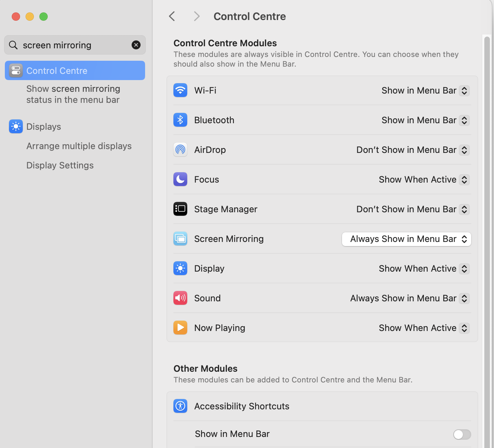Open the Wi-Fi menu bar dropdown
Screen dimensions: 494x448
click(426, 90)
